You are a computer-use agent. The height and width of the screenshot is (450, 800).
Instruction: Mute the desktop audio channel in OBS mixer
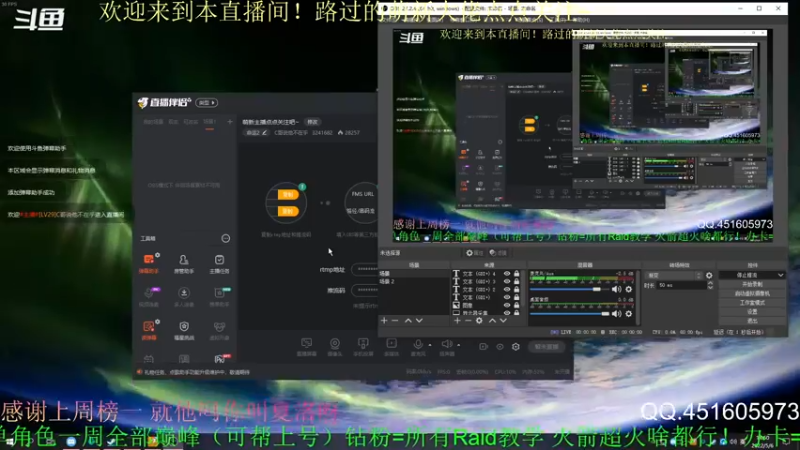(x=616, y=314)
